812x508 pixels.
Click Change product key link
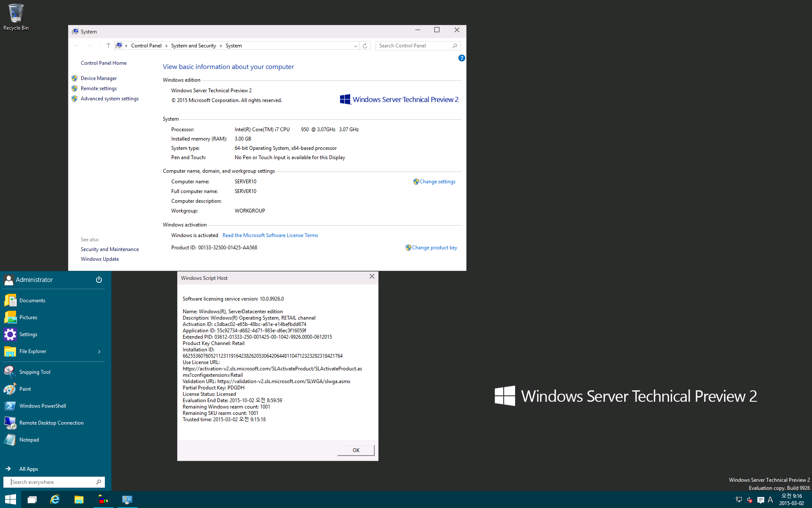point(434,248)
